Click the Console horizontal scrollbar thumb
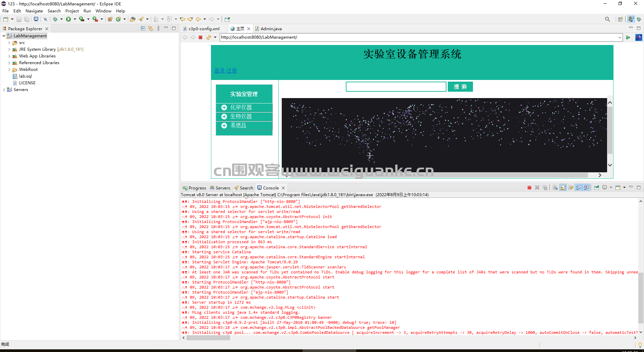The height and width of the screenshot is (352, 644). (x=208, y=338)
